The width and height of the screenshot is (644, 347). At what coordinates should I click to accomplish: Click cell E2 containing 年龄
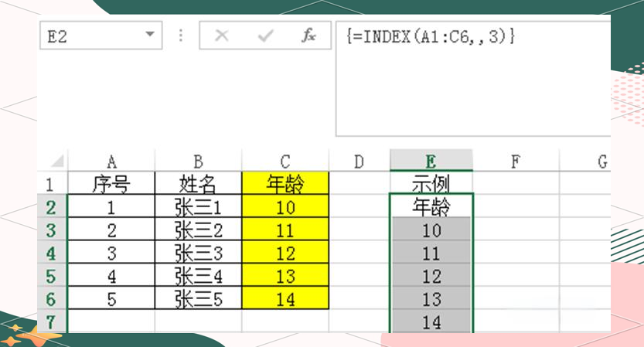431,206
